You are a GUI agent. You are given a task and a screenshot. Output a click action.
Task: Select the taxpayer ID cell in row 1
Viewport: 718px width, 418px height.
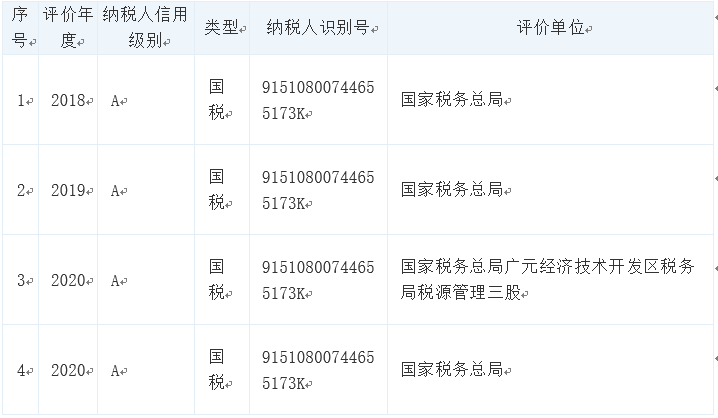click(317, 100)
